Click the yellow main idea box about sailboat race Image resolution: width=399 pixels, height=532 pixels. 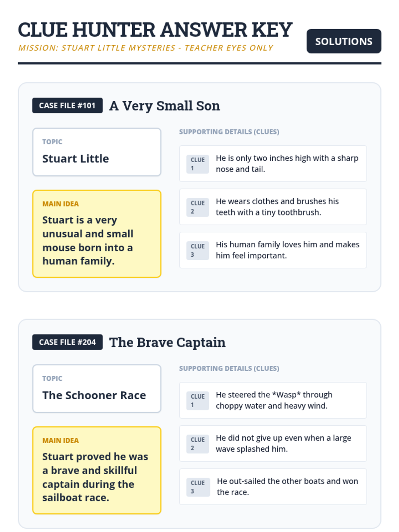coord(97,470)
